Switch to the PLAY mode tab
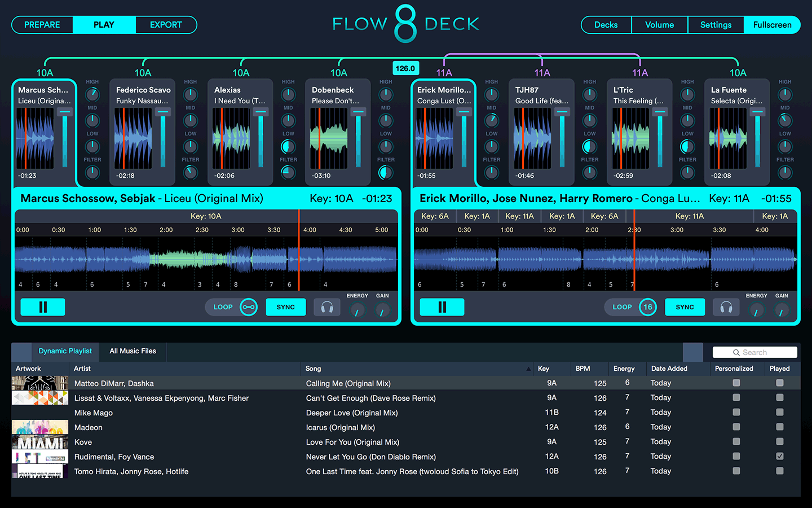Screen dimensions: 812x508 pos(104,25)
